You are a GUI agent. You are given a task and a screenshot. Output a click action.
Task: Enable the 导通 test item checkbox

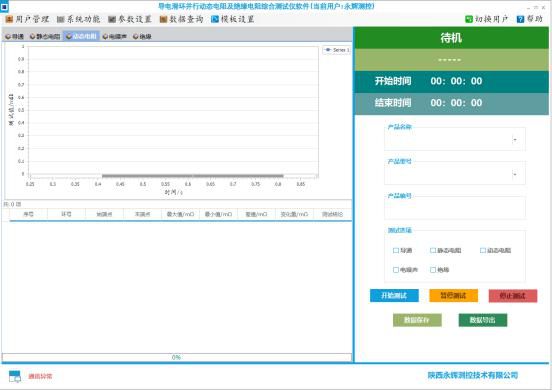tap(396, 250)
